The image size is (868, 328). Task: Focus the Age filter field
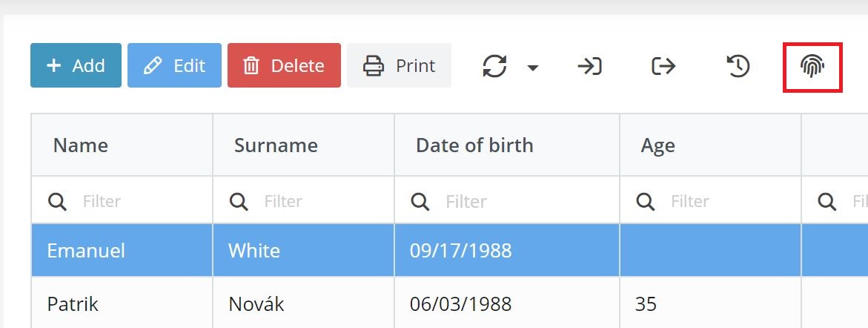(x=710, y=200)
